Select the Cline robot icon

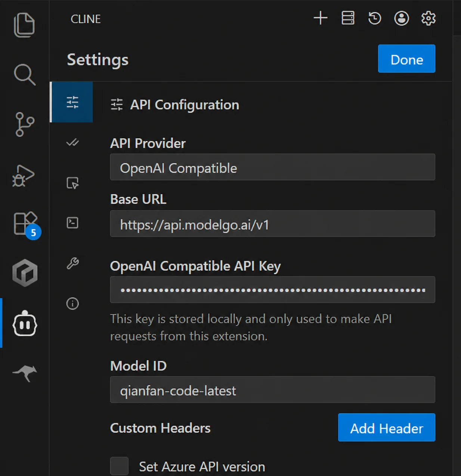[25, 323]
